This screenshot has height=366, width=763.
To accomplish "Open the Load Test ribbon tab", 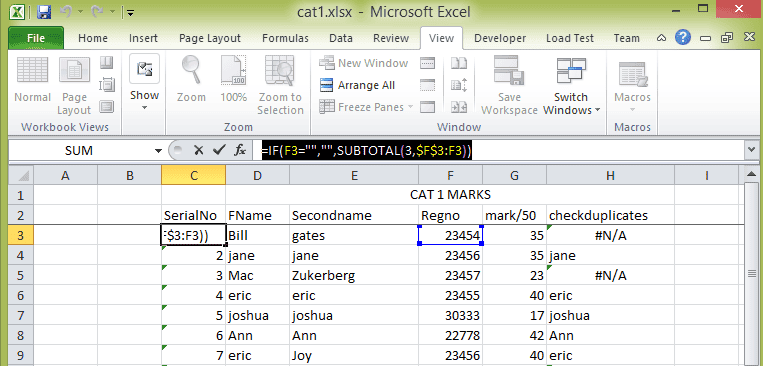I will coord(570,38).
